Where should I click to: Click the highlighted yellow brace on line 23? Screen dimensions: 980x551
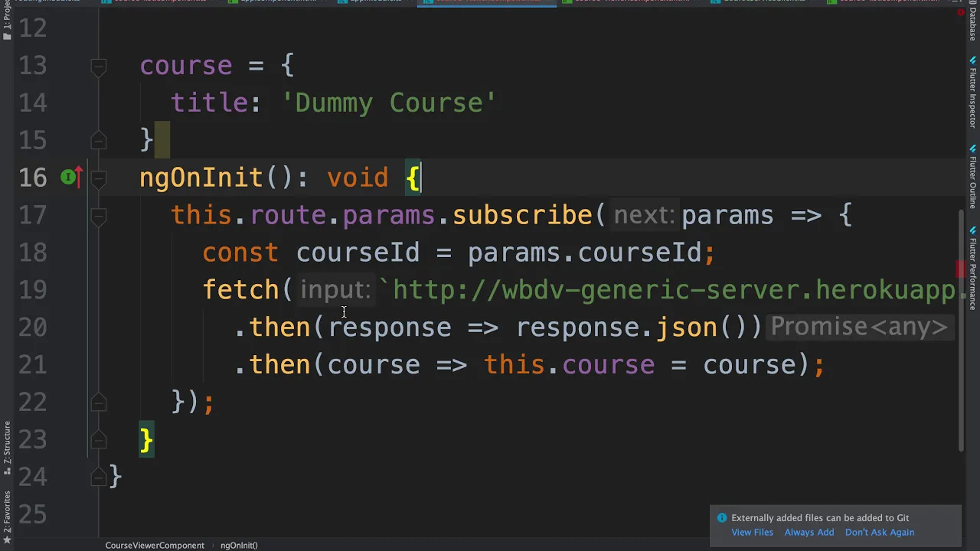[x=146, y=439]
